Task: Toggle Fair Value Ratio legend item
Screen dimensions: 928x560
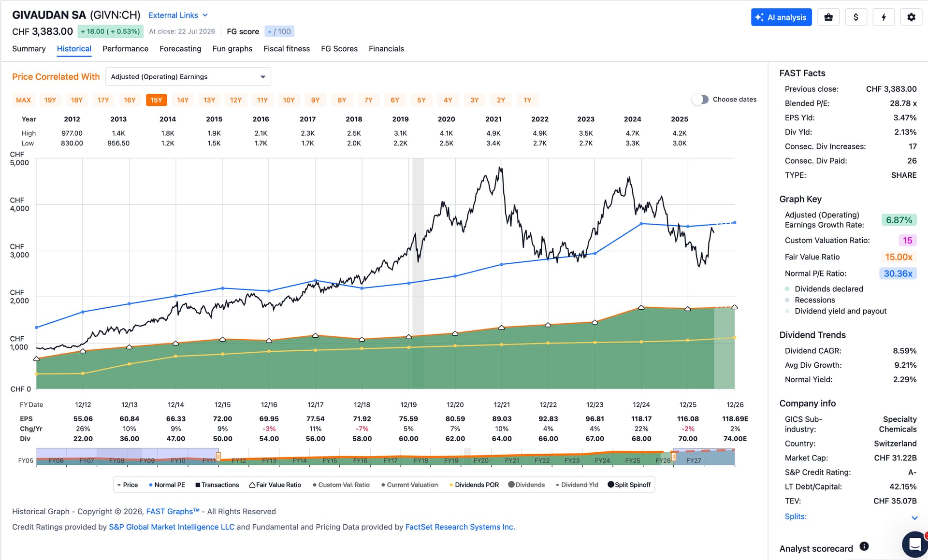Action: (275, 485)
